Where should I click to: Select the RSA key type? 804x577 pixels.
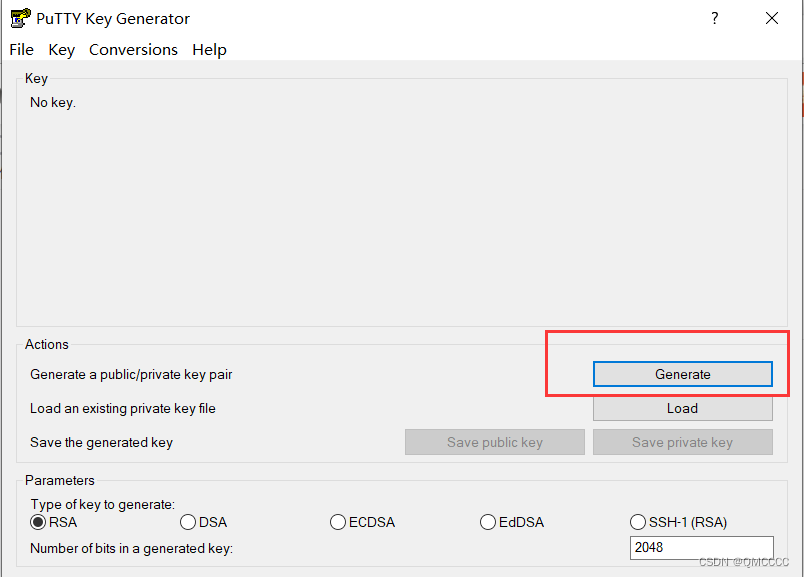click(53, 522)
